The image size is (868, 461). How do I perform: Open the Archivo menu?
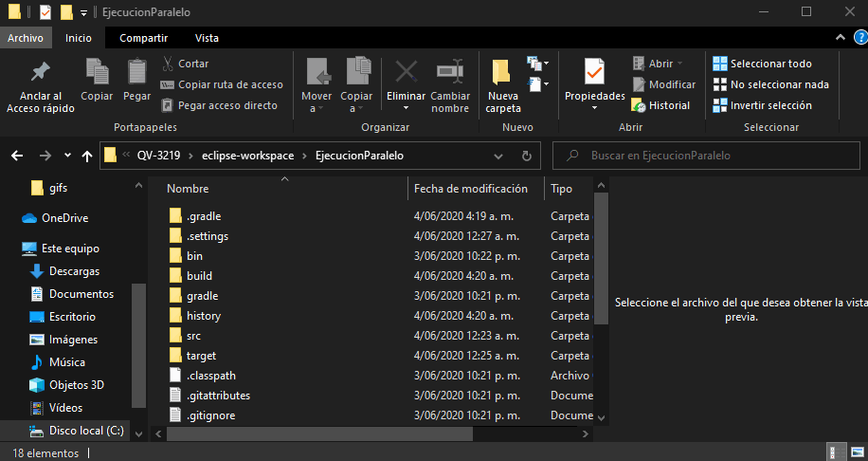coord(26,38)
